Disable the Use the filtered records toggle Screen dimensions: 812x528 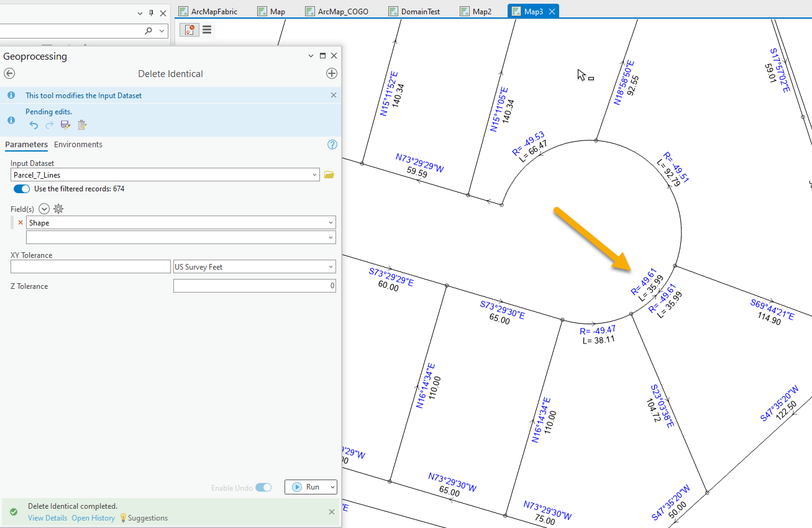coord(21,189)
